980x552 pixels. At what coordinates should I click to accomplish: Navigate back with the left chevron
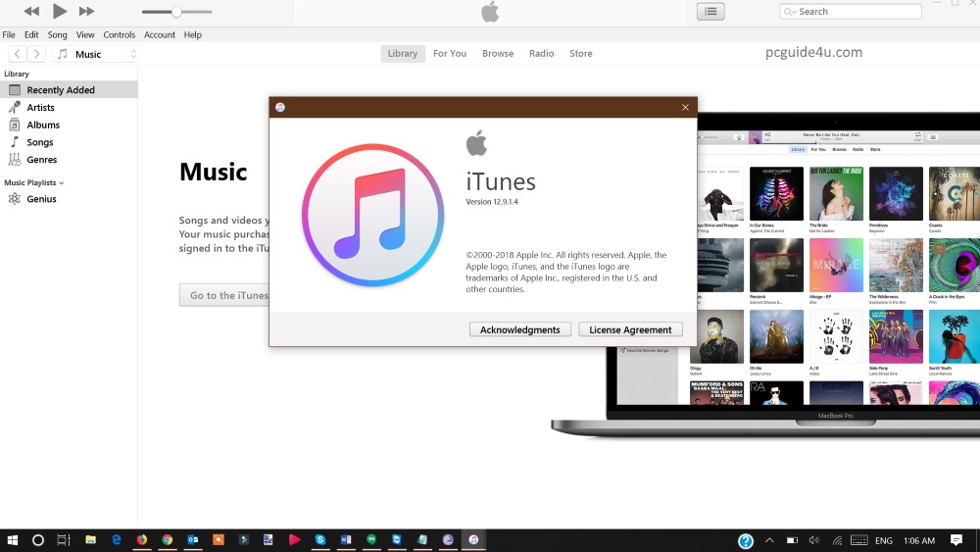pos(18,54)
